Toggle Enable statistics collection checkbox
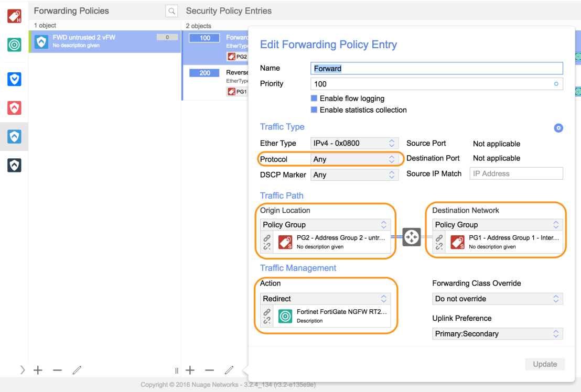581x392 pixels. pos(314,110)
